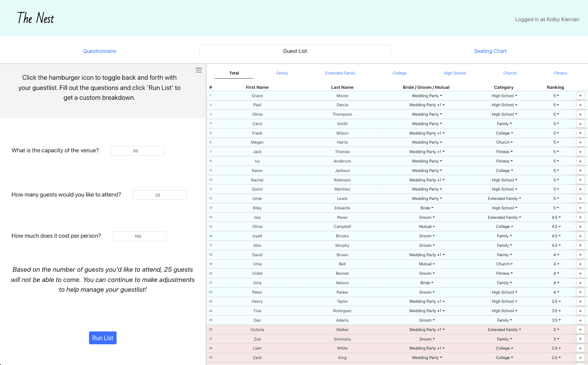Screen dimensions: 588x365
Task: Click the venue capacity input field
Action: pos(137,151)
